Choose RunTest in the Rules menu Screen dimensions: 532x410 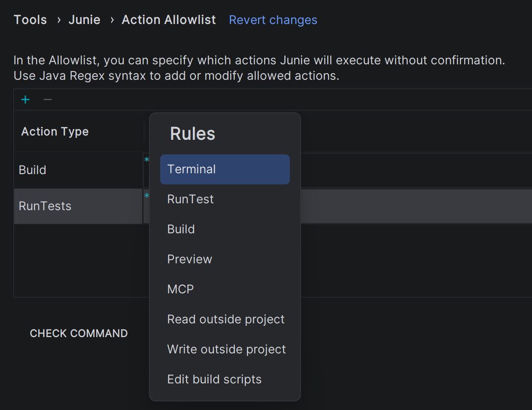pos(225,199)
